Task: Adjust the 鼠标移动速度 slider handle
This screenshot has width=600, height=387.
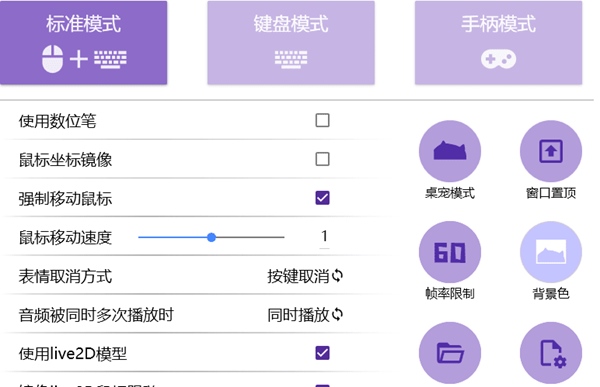Action: pos(211,237)
